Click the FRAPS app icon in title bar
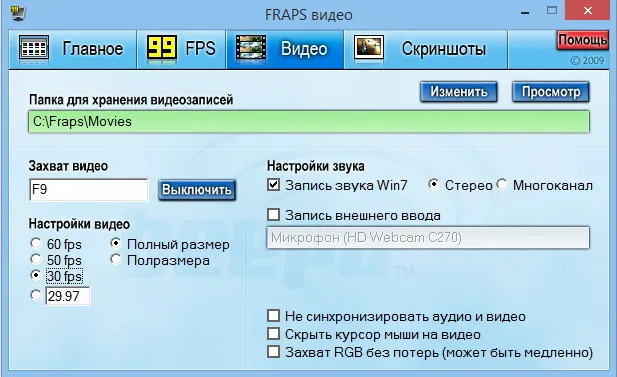617x377 pixels. 18,13
